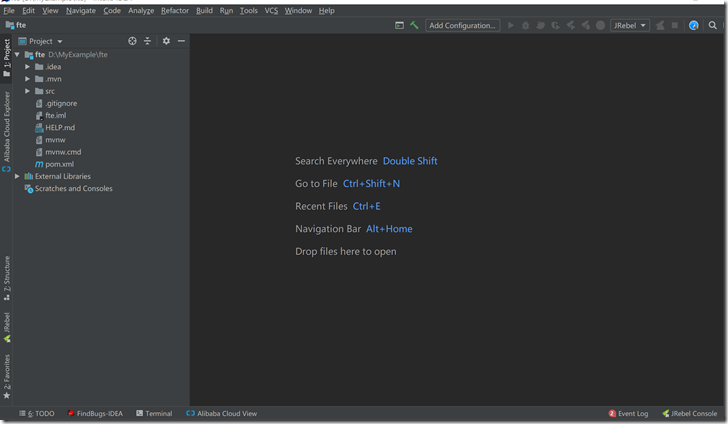Click the Add Configuration button

click(463, 25)
